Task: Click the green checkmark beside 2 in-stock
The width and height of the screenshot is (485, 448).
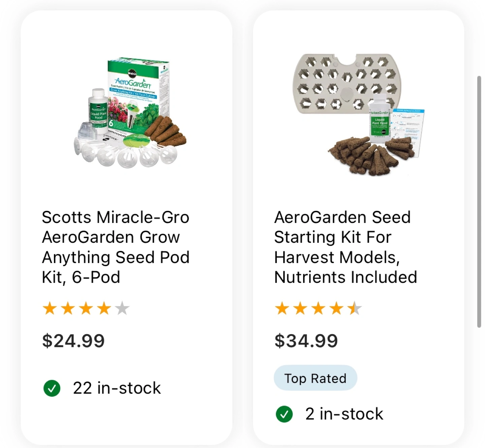Action: [284, 414]
